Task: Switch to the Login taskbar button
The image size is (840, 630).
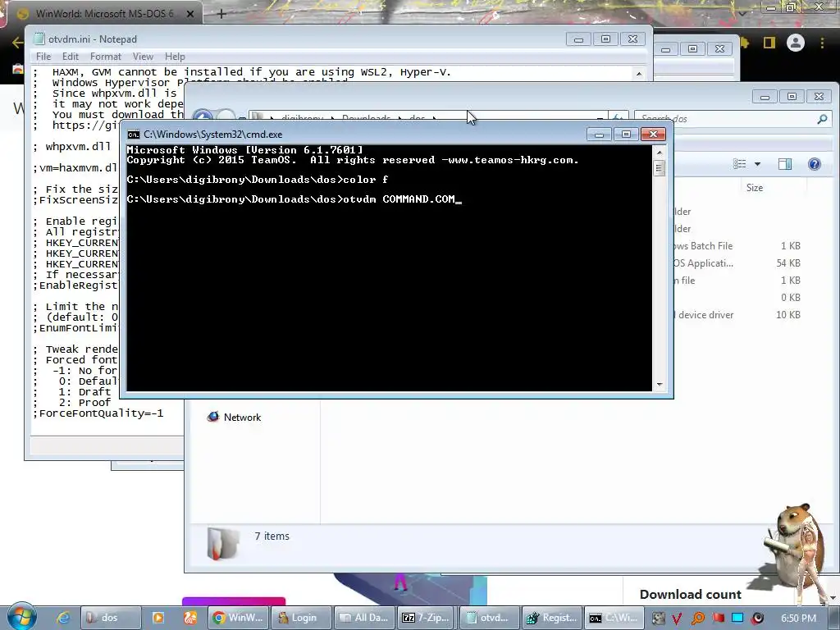Action: click(300, 618)
